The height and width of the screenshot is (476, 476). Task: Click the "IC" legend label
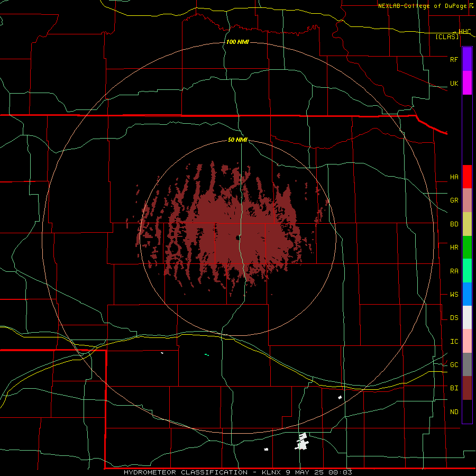[x=454, y=342]
